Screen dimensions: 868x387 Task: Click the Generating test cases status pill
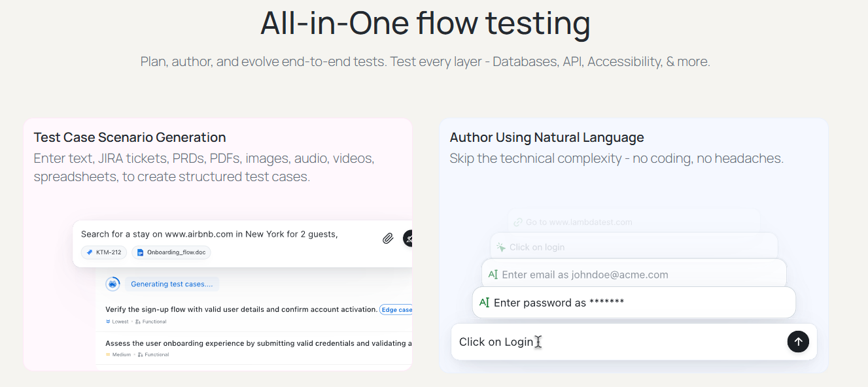click(x=172, y=284)
